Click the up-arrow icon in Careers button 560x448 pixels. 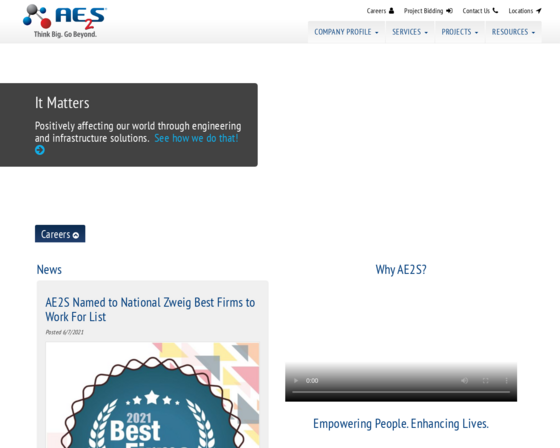point(76,235)
